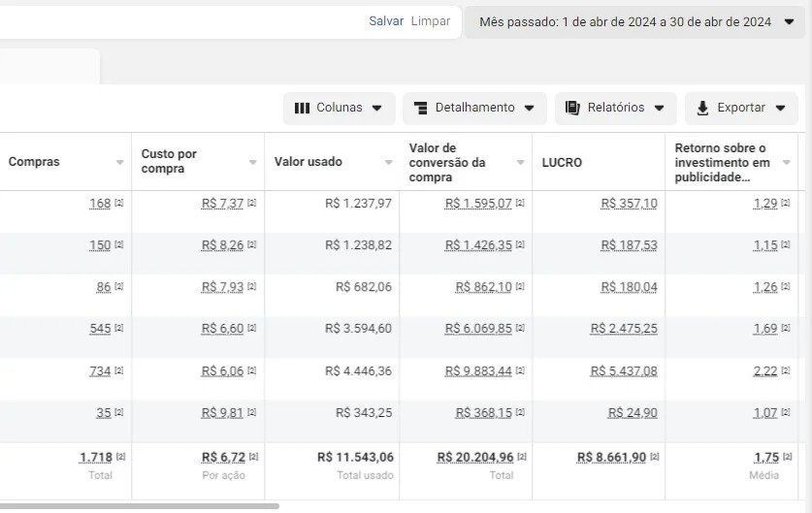Click the R$ 9.883,44 conversion value
Viewport: 812px width, 513px height.
[x=478, y=371]
